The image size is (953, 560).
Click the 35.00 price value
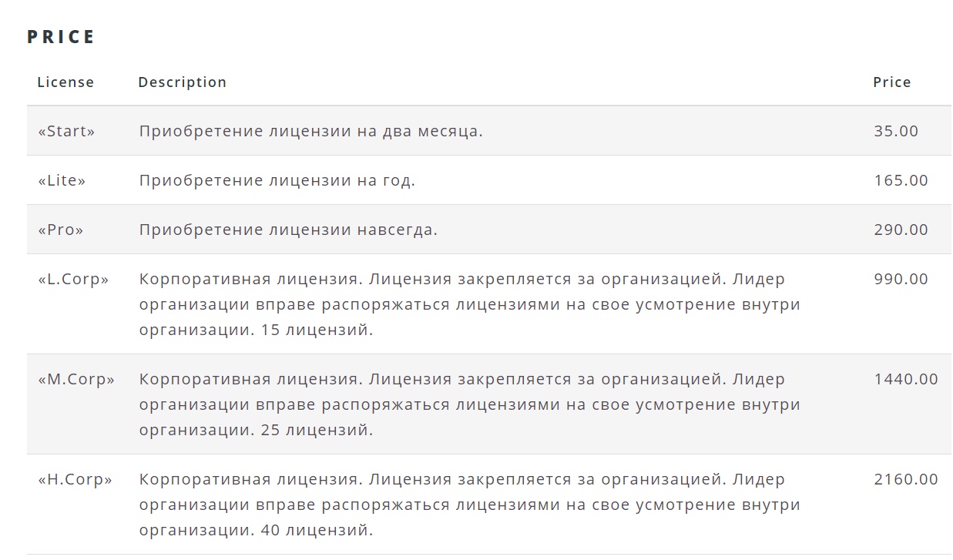(896, 131)
